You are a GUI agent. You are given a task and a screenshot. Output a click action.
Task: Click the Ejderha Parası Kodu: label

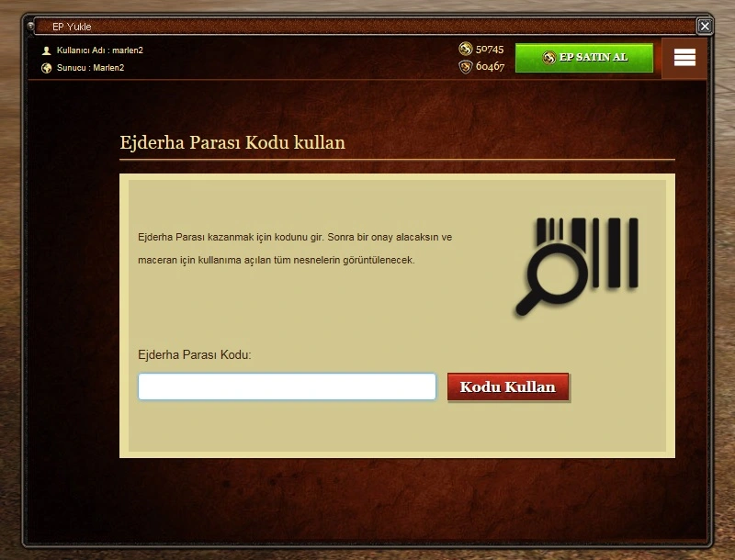tap(195, 354)
